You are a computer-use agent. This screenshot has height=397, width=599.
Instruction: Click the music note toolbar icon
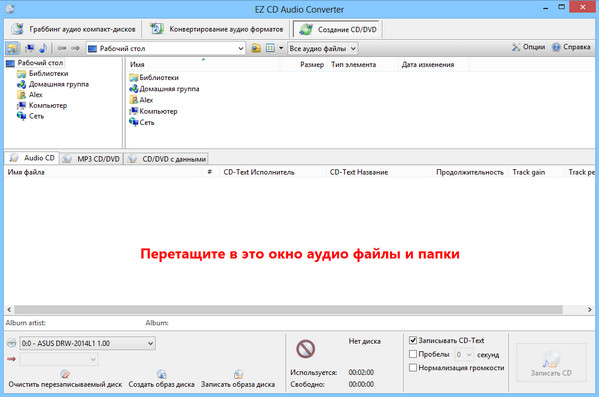43,48
